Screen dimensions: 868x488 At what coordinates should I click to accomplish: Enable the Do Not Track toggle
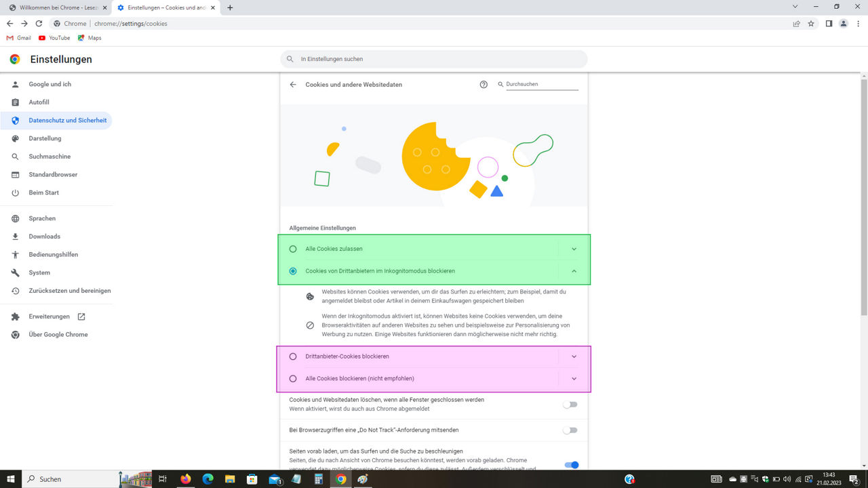coord(570,430)
